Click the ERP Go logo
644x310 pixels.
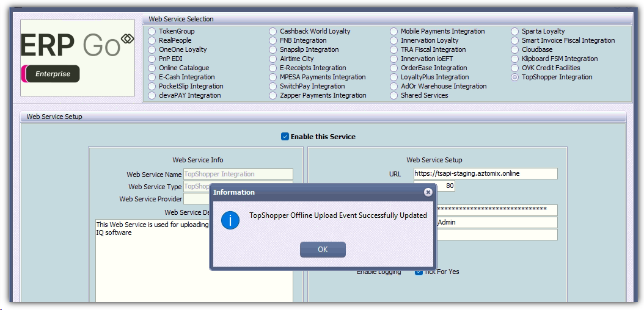tap(77, 45)
